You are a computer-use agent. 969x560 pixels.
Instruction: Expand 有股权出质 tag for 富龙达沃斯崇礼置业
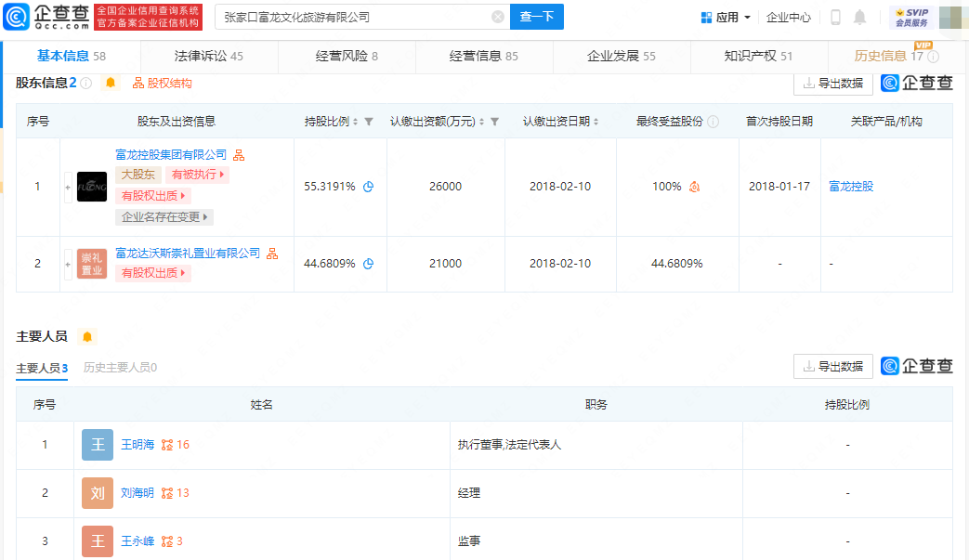(153, 273)
